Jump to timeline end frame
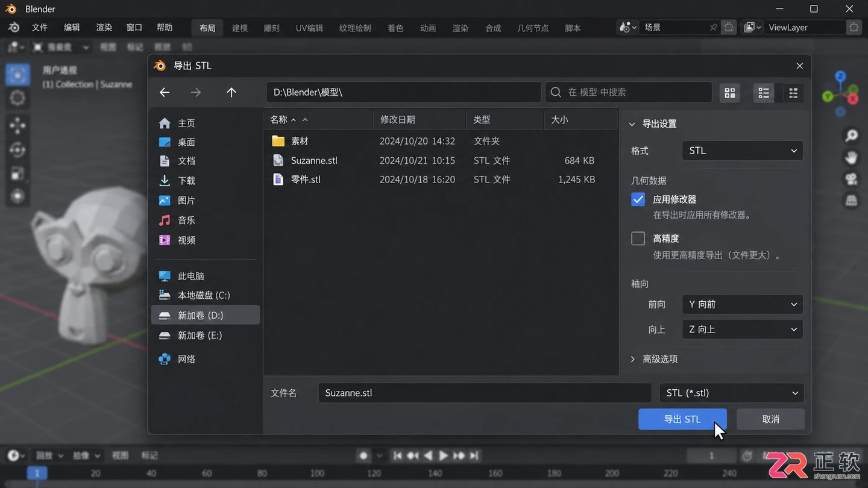 (x=474, y=455)
